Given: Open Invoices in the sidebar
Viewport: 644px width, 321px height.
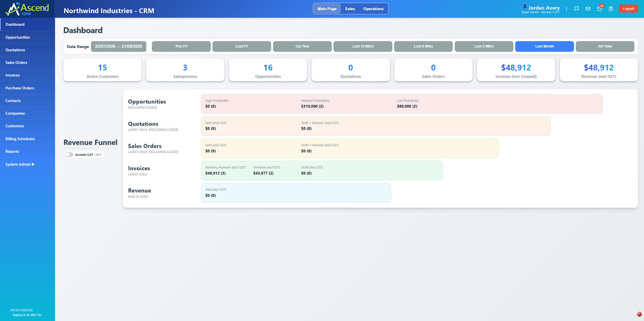Looking at the screenshot, I should (x=28, y=75).
